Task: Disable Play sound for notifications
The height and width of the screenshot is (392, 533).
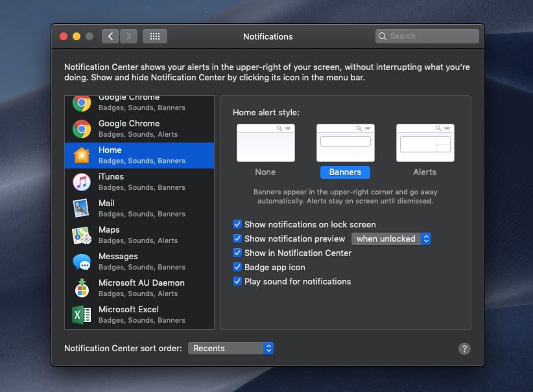Action: (x=237, y=281)
